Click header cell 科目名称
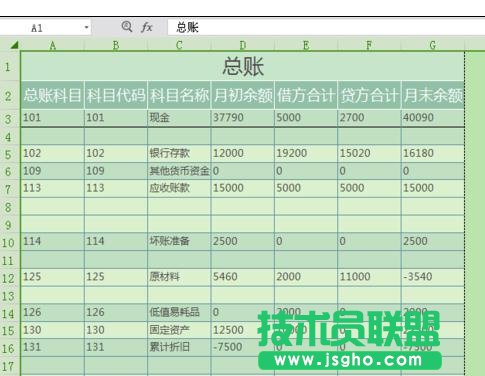 click(179, 95)
